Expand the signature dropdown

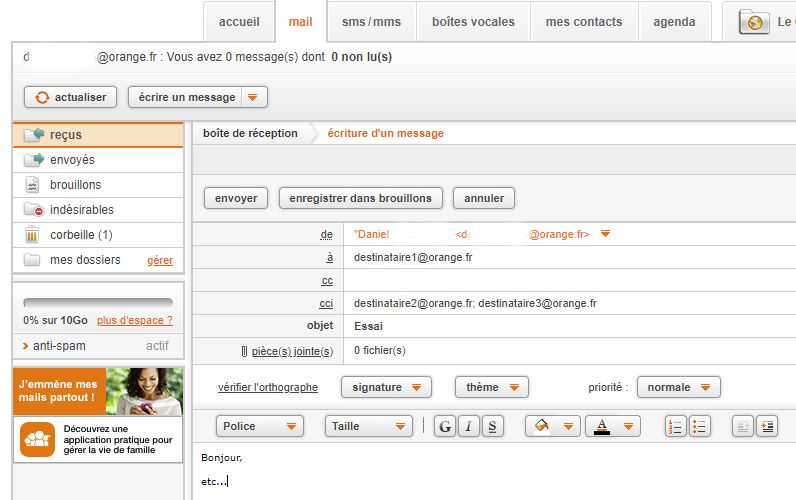point(386,387)
